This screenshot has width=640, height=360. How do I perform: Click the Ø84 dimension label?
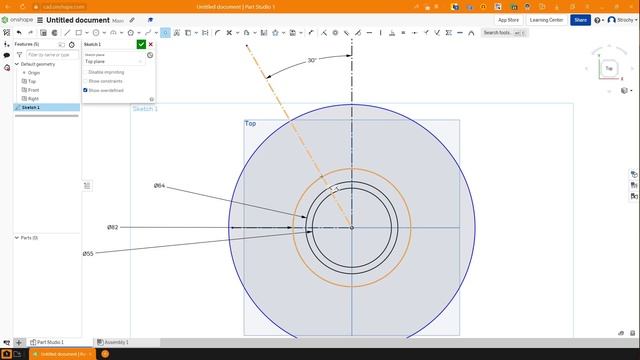[159, 186]
